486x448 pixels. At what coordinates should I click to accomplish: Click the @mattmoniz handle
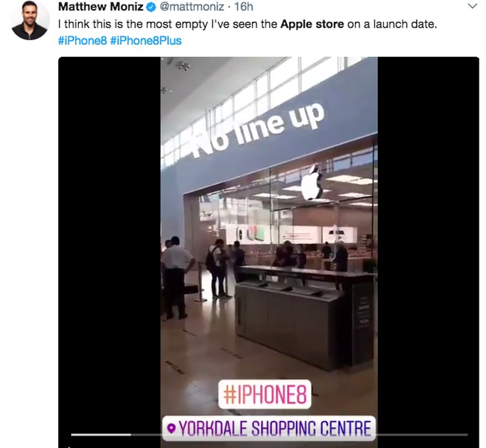(x=192, y=6)
